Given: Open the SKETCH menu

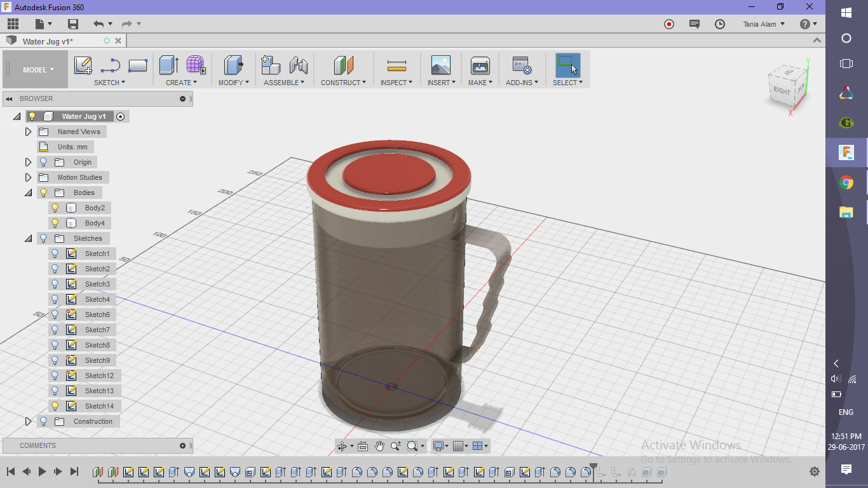Looking at the screenshot, I should pyautogui.click(x=110, y=83).
